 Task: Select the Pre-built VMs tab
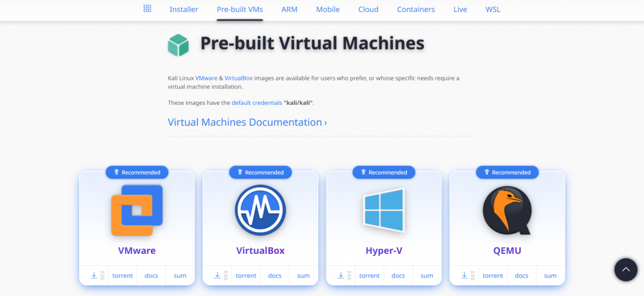[240, 9]
